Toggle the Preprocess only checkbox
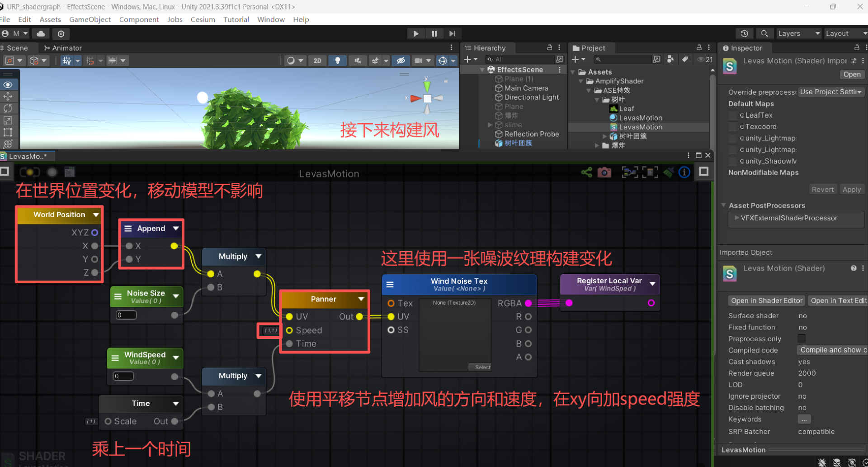868x467 pixels. pyautogui.click(x=802, y=338)
